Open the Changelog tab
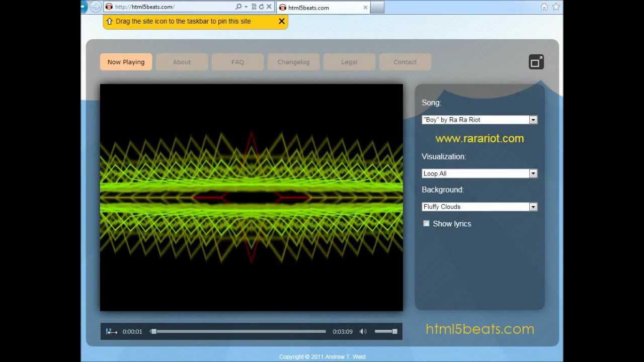The image size is (644, 362). [293, 62]
